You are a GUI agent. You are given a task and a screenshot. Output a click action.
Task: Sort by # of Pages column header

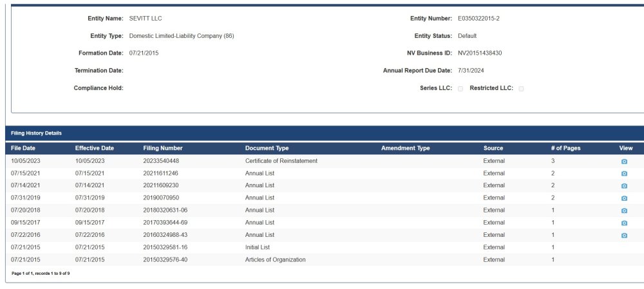[565, 148]
